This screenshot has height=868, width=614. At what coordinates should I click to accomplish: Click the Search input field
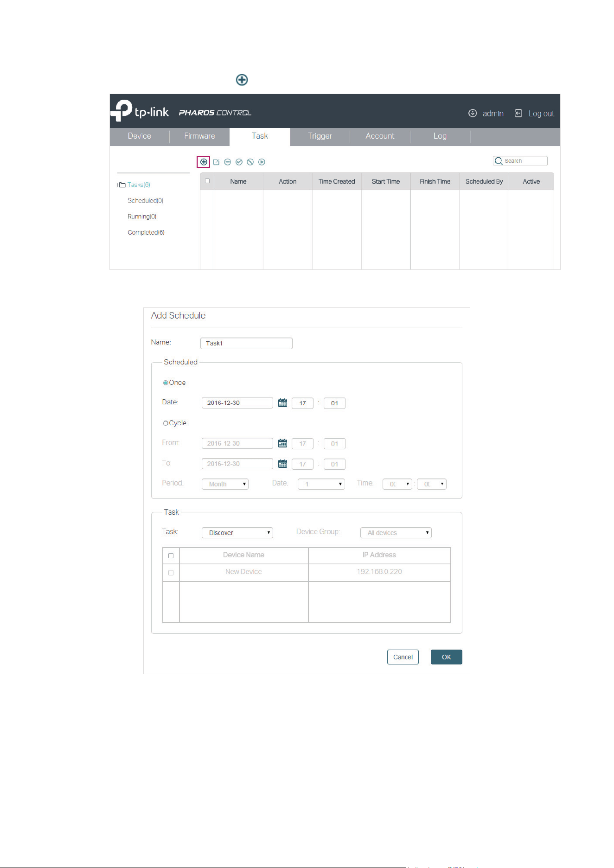pos(520,161)
